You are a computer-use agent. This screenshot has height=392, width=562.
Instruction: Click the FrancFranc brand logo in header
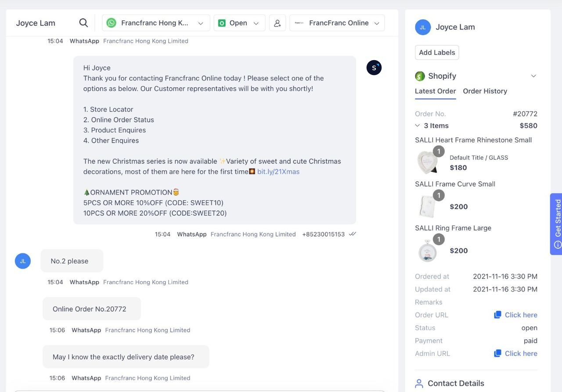[299, 23]
